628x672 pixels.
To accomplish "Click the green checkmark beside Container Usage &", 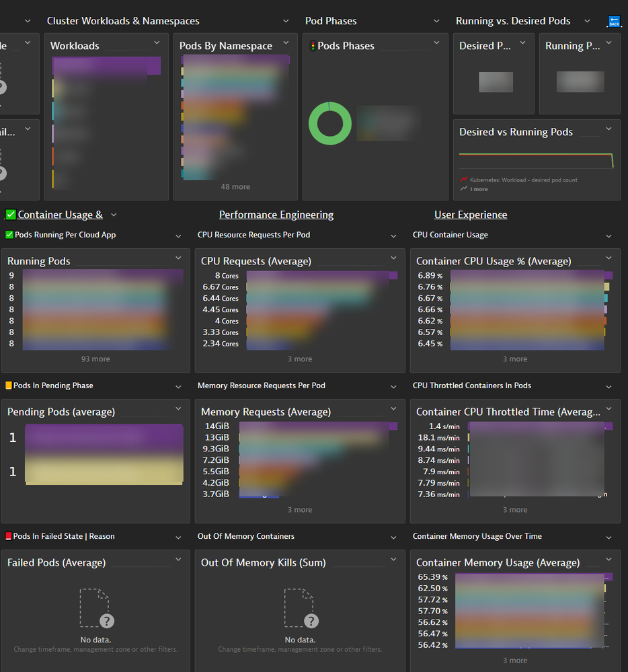I will pos(10,215).
